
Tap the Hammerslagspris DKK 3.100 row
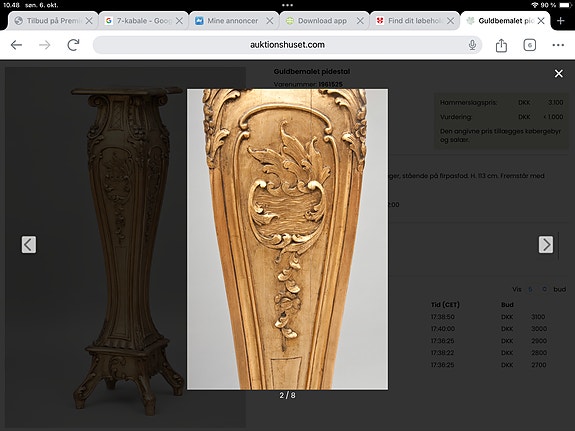click(x=501, y=103)
